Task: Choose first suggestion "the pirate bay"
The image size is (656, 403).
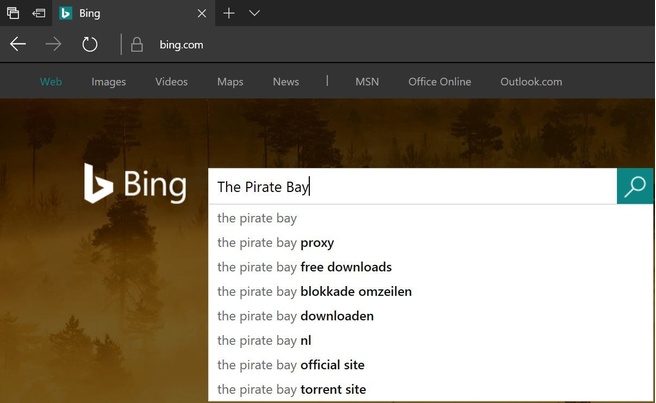Action: pos(430,218)
